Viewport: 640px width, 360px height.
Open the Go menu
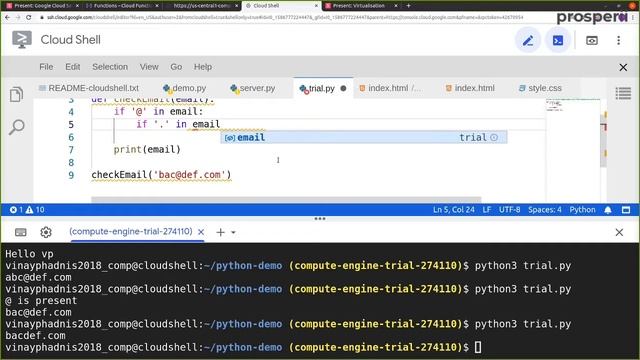point(176,67)
